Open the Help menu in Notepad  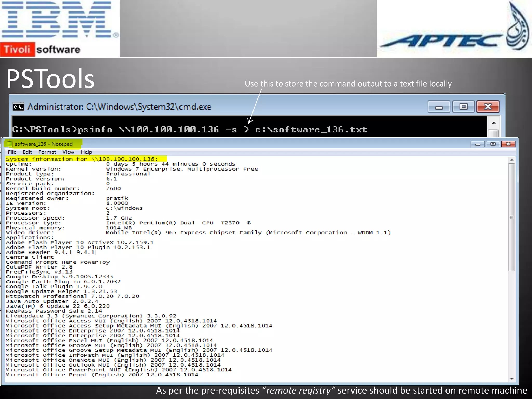coord(86,152)
